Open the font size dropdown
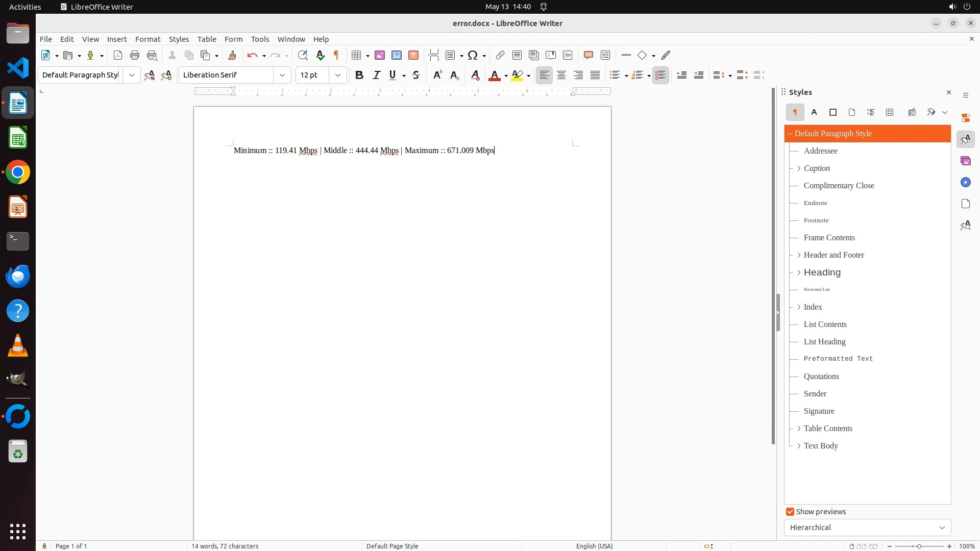980x551 pixels. (x=337, y=75)
